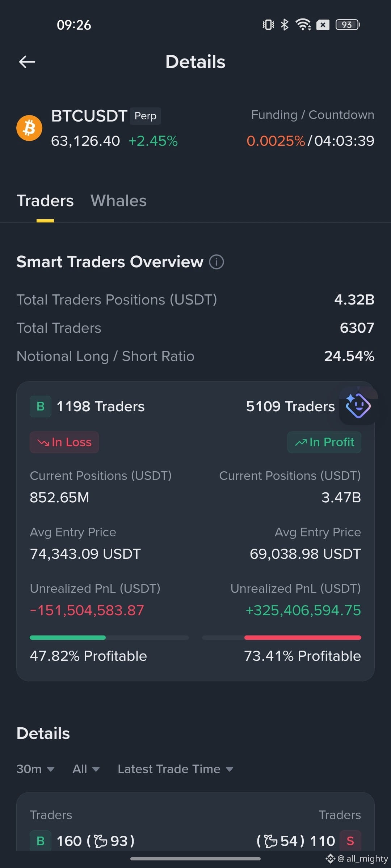Select the Traders tab

(45, 201)
